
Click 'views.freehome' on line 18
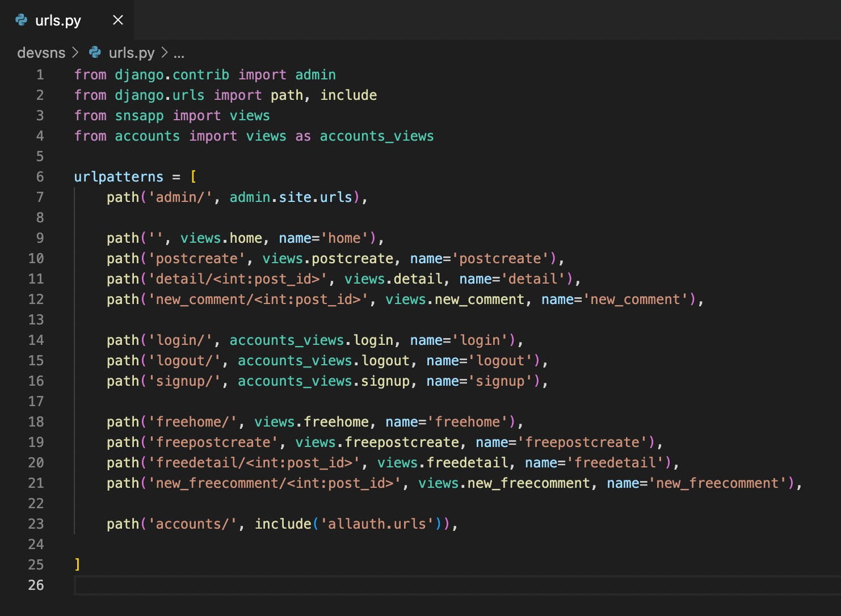[312, 422]
